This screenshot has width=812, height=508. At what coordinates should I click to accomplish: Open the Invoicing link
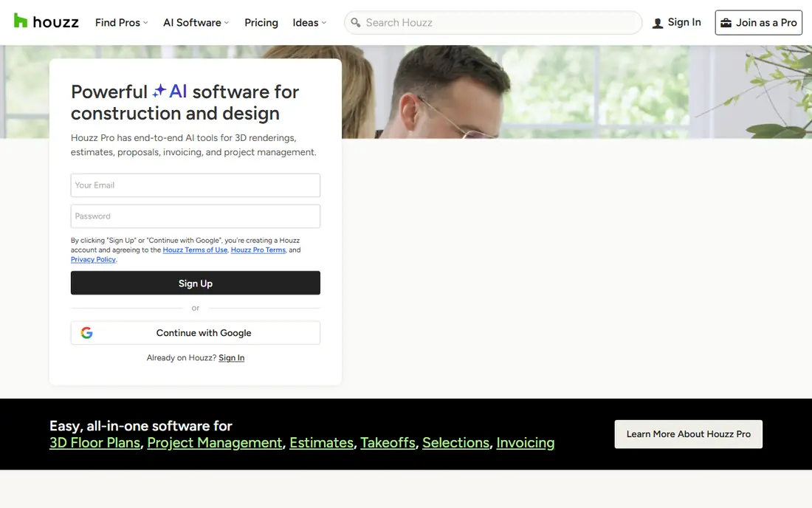coord(525,443)
